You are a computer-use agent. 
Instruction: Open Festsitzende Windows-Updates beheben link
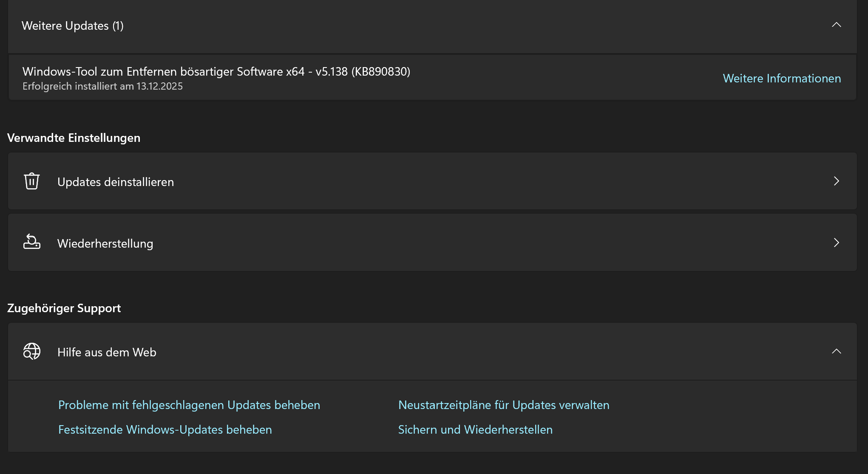(165, 429)
